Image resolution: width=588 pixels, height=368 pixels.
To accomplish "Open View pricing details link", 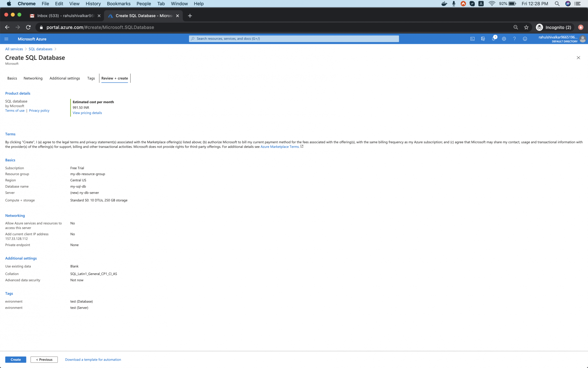I will pos(87,113).
